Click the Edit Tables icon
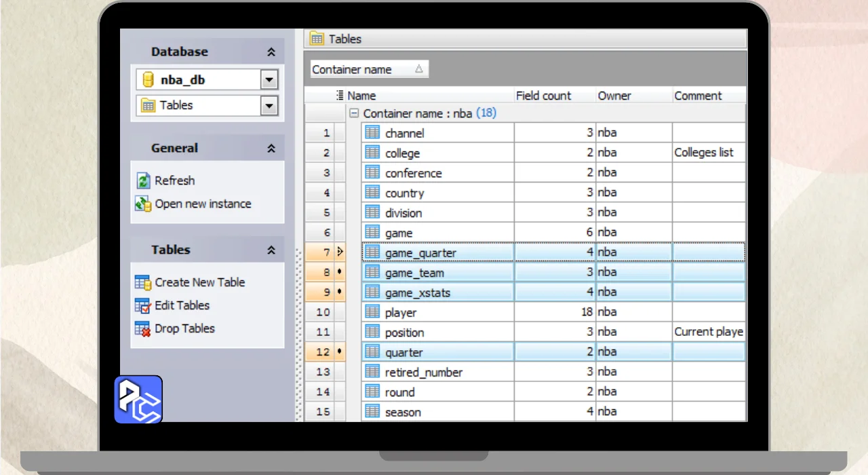The height and width of the screenshot is (475, 868). [143, 305]
